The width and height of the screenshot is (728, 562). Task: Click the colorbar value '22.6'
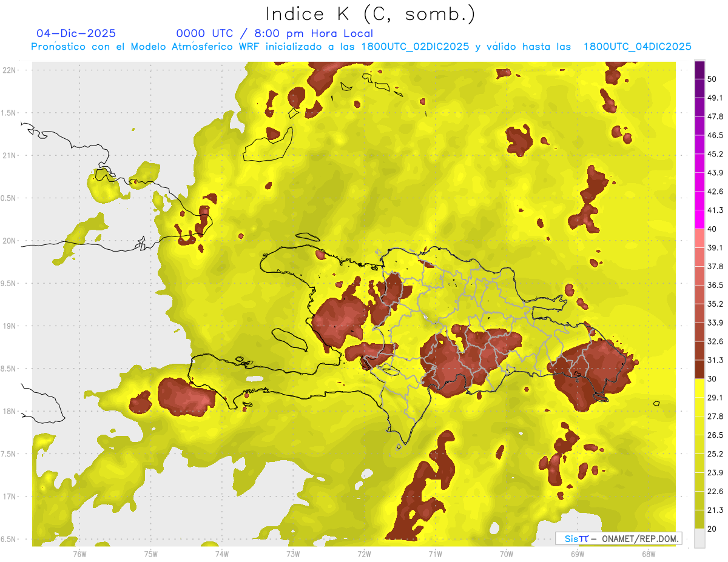tap(715, 492)
